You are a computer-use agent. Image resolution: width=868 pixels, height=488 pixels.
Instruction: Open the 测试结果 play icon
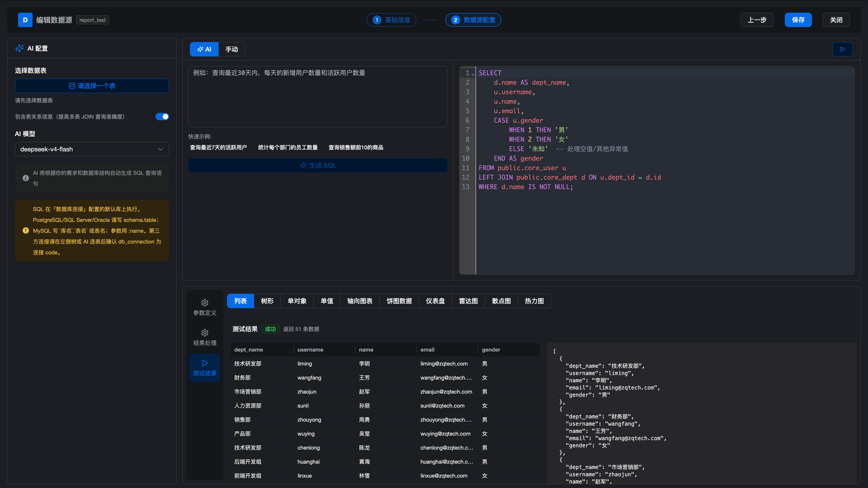click(205, 363)
